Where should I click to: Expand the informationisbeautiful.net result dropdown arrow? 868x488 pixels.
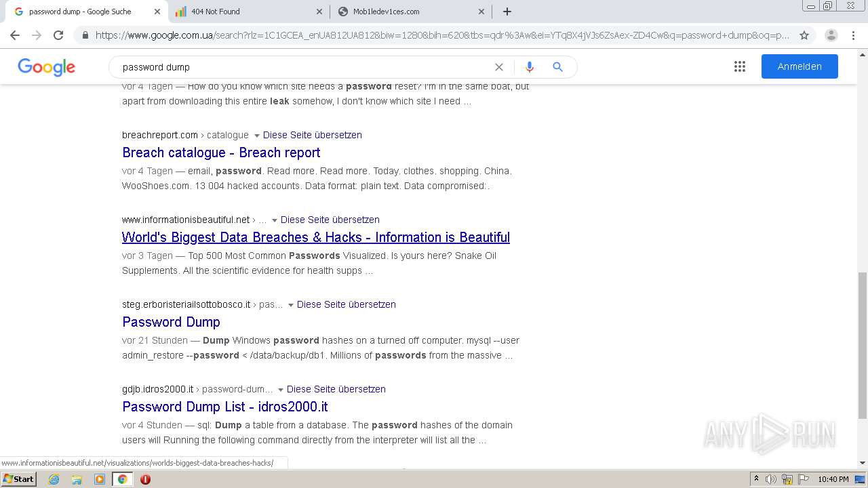(x=274, y=220)
